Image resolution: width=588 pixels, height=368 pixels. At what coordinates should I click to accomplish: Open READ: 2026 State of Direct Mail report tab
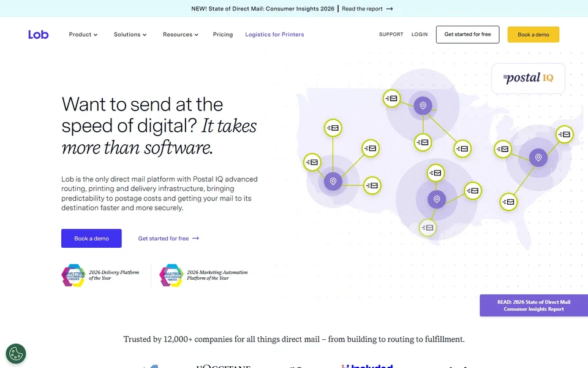[533, 305]
